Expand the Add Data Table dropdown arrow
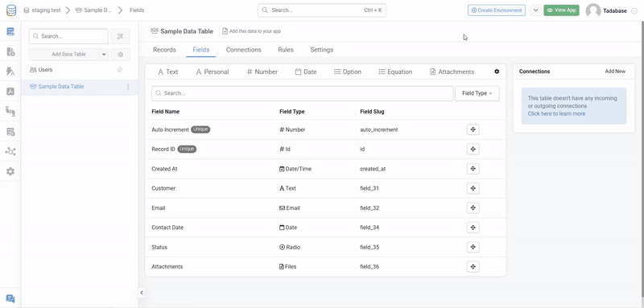The height and width of the screenshot is (308, 644). pyautogui.click(x=104, y=54)
